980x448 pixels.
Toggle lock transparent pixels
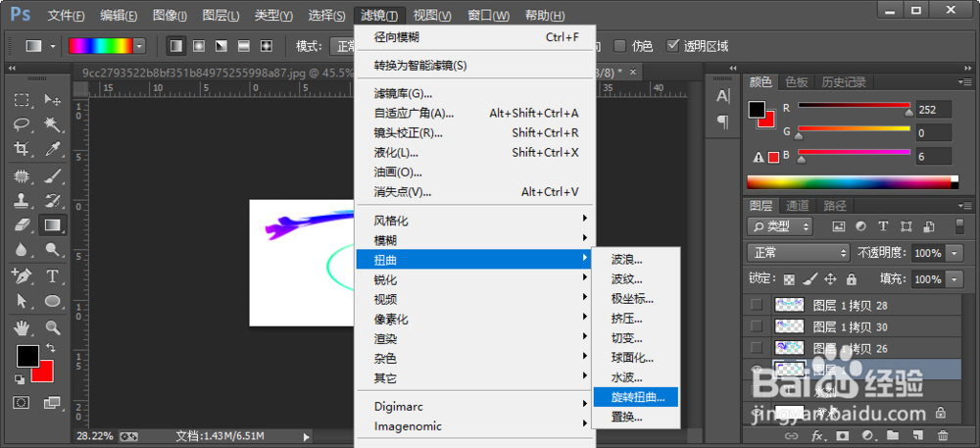point(789,279)
